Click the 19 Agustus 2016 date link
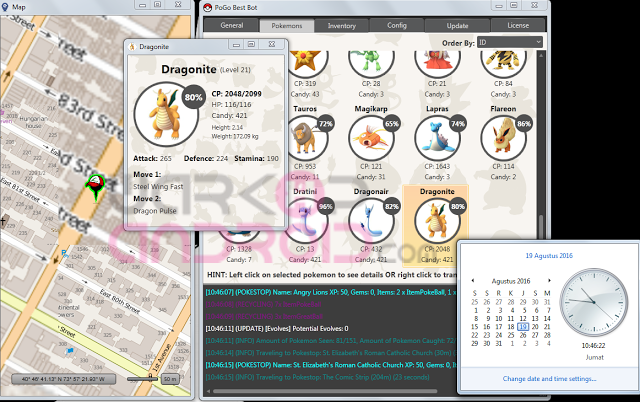Image resolution: width=640 pixels, height=402 pixels. 549,255
